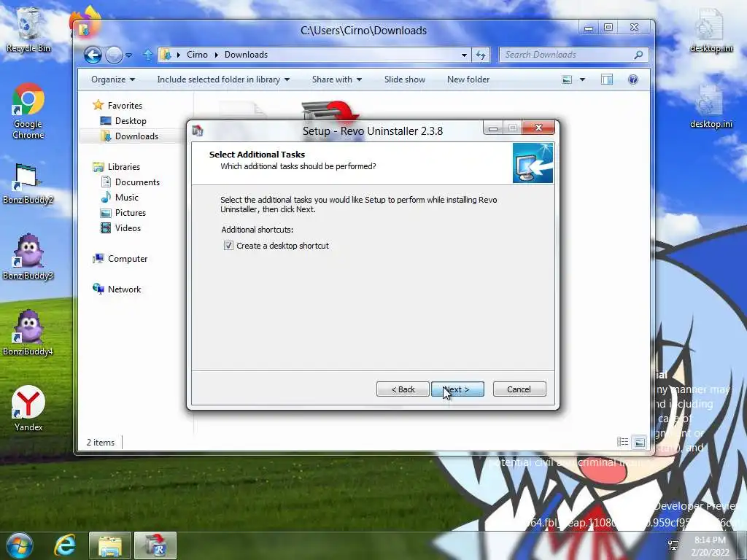The width and height of the screenshot is (747, 560).
Task: Open Documents library
Action: [x=136, y=182]
